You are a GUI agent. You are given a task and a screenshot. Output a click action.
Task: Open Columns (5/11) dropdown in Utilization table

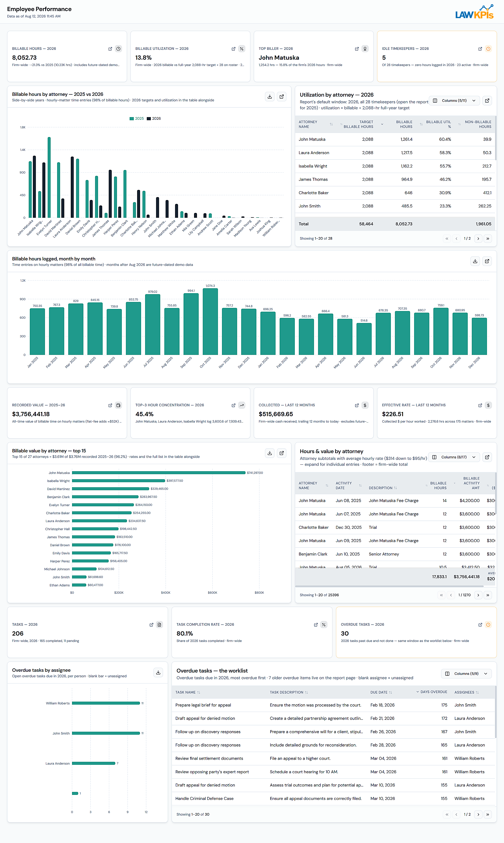pos(454,101)
